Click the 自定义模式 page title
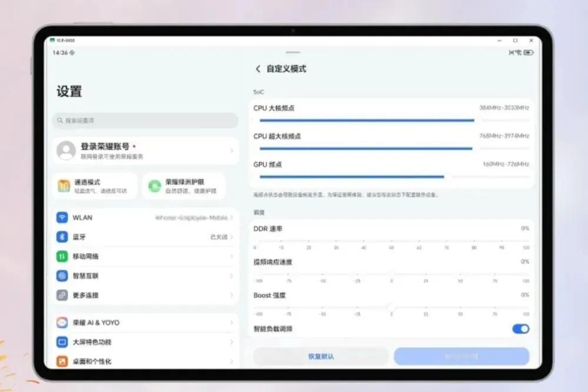Screen dimensions: 588x392 [x=286, y=69]
